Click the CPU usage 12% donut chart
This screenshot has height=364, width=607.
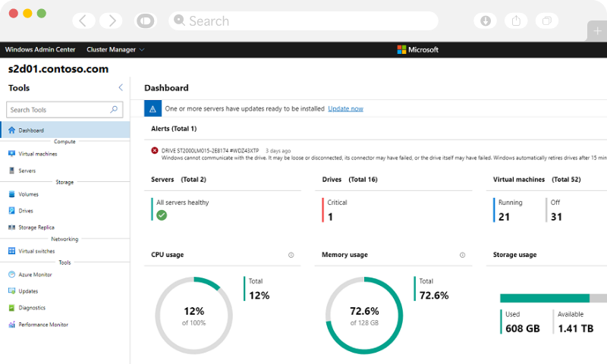(x=194, y=315)
